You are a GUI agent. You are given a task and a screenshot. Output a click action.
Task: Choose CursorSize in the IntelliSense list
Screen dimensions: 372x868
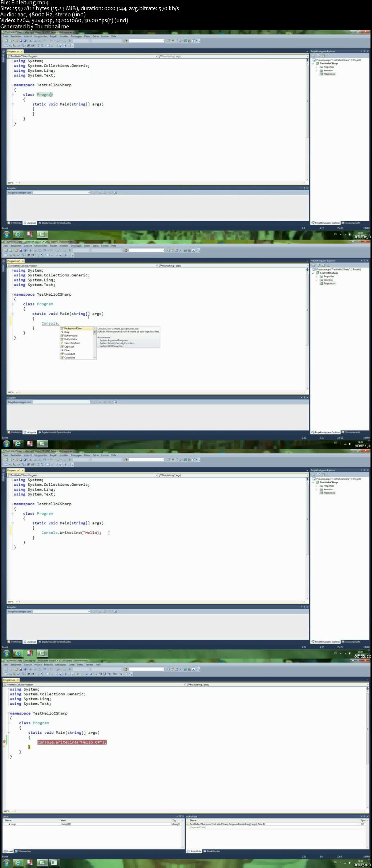(x=77, y=357)
